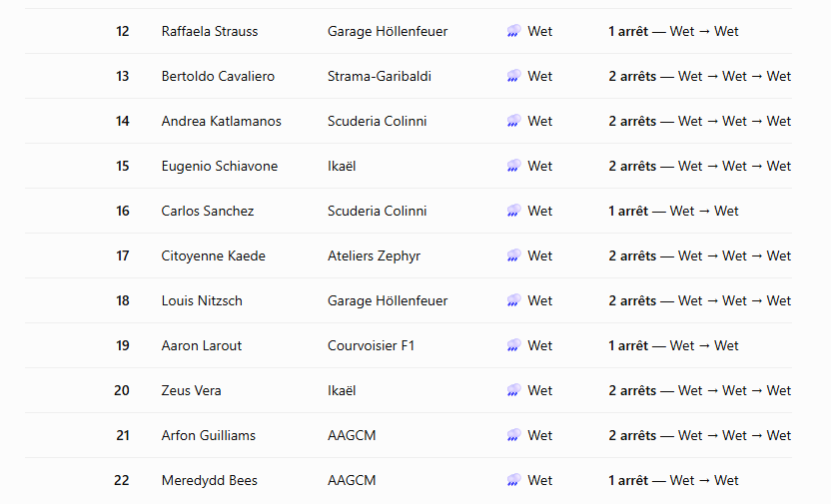Click the rain cloud icon in row 12
This screenshot has height=504, width=831.
[x=513, y=31]
